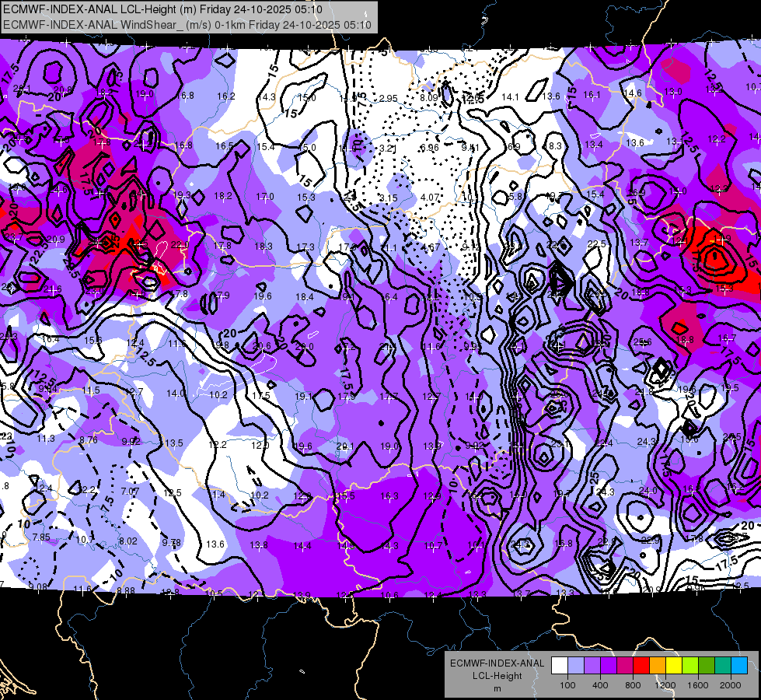Click the legend tick label 1600

coord(698,685)
